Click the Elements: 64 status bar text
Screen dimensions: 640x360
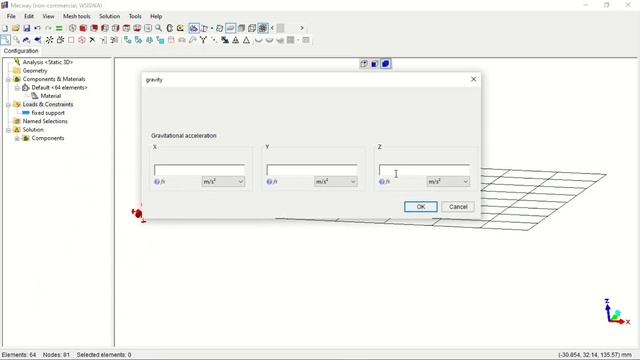[x=19, y=355]
